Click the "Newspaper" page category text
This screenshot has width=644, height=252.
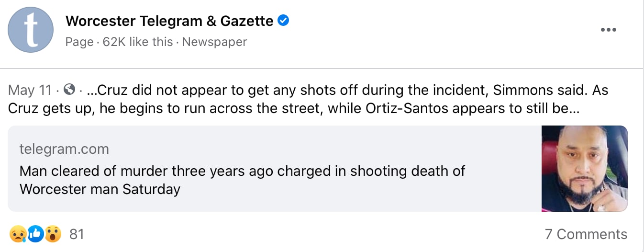(x=214, y=42)
